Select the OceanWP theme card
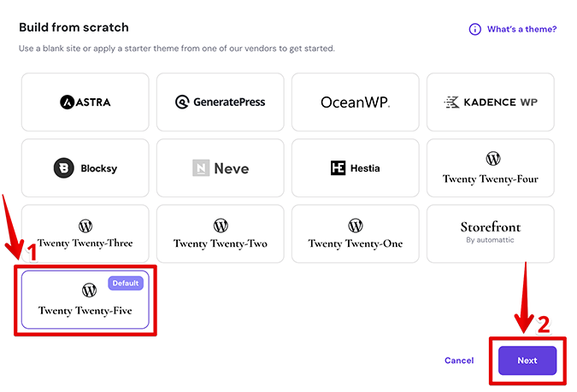 click(x=355, y=102)
